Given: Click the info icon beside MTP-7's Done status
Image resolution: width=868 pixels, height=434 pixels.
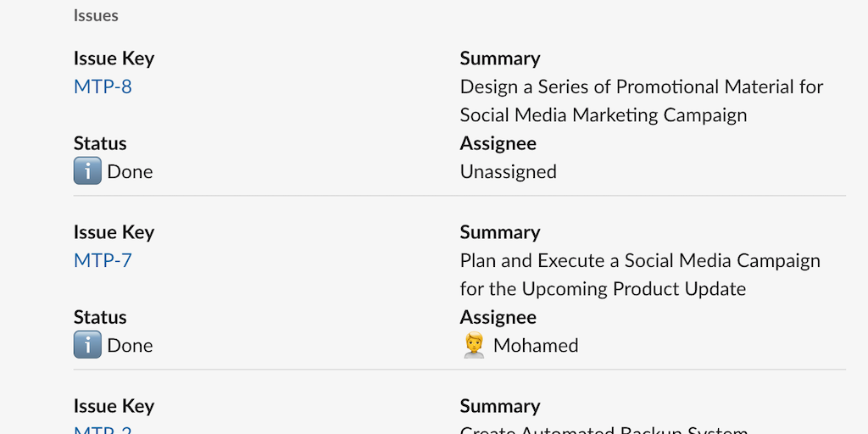Looking at the screenshot, I should (87, 345).
